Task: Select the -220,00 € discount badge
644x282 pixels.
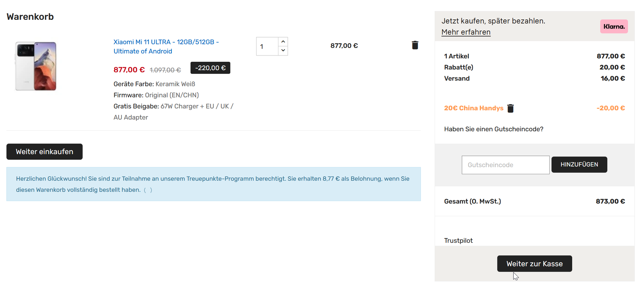Action: point(210,68)
